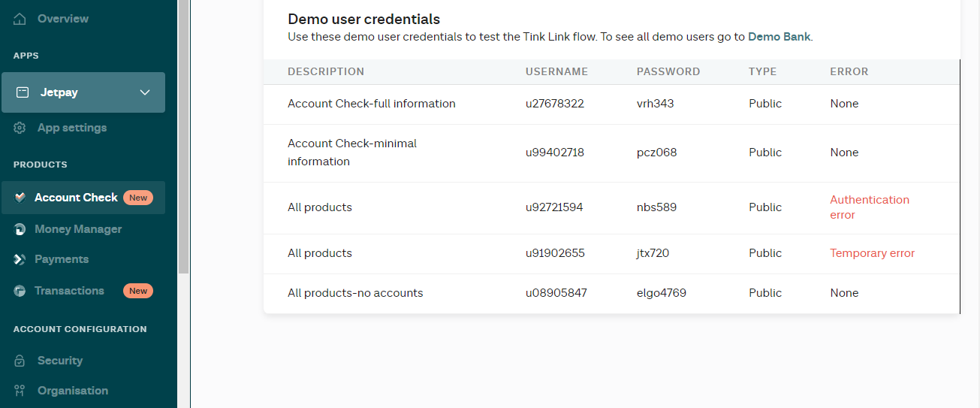Expand the Jetpay app dropdown chevron
Viewport: 980px width, 408px height.
click(x=145, y=92)
